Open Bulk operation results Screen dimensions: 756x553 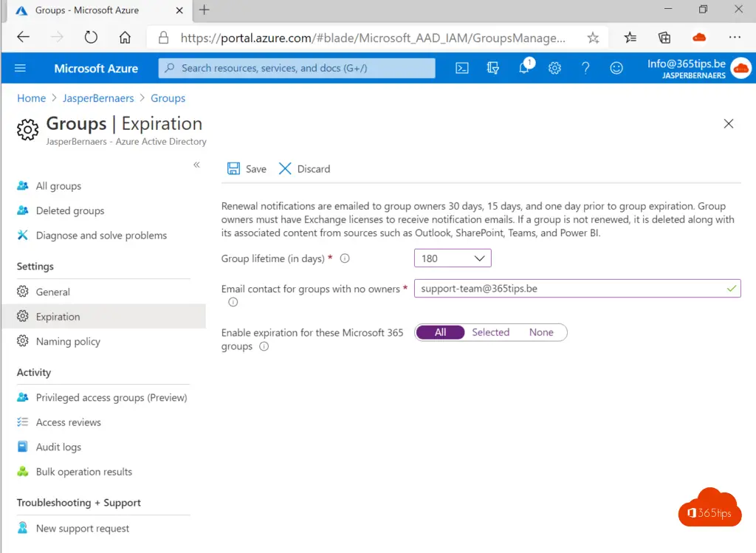(84, 472)
